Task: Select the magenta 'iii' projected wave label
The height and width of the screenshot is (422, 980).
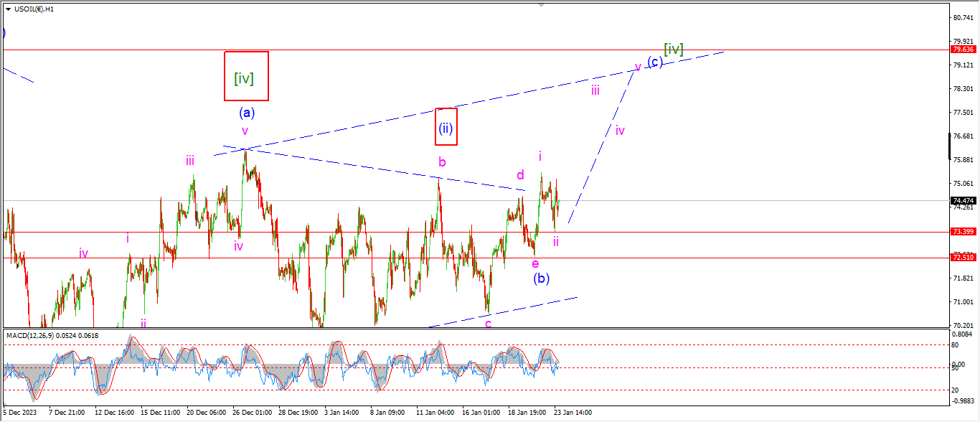Action: coord(595,90)
